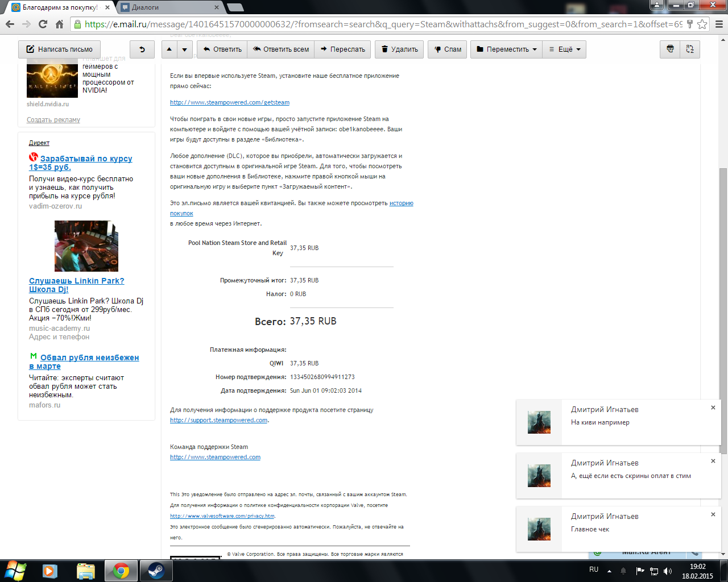
Task: Click the Chrome taskbar icon
Action: (121, 571)
